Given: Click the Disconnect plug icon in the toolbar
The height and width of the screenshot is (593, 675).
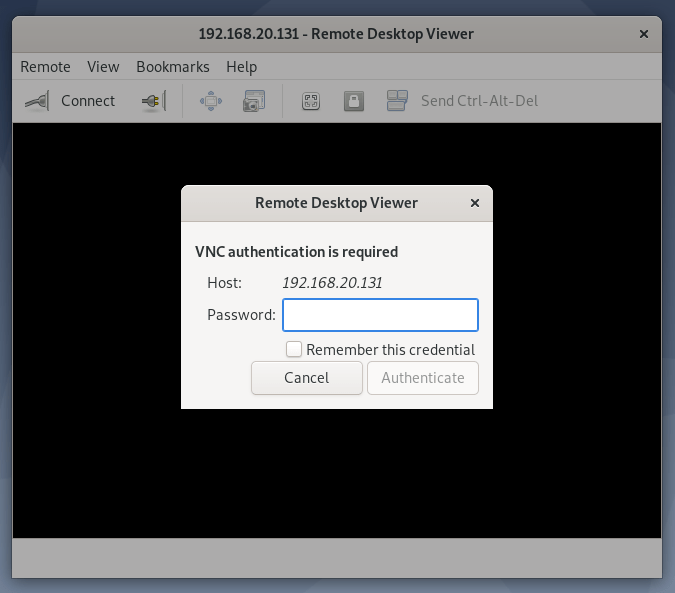Looking at the screenshot, I should coord(154,101).
